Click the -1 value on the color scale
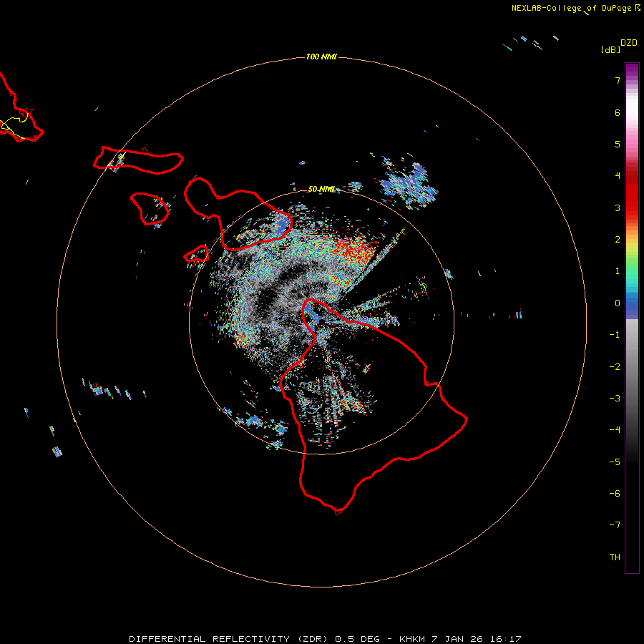644x644 pixels. (615, 335)
